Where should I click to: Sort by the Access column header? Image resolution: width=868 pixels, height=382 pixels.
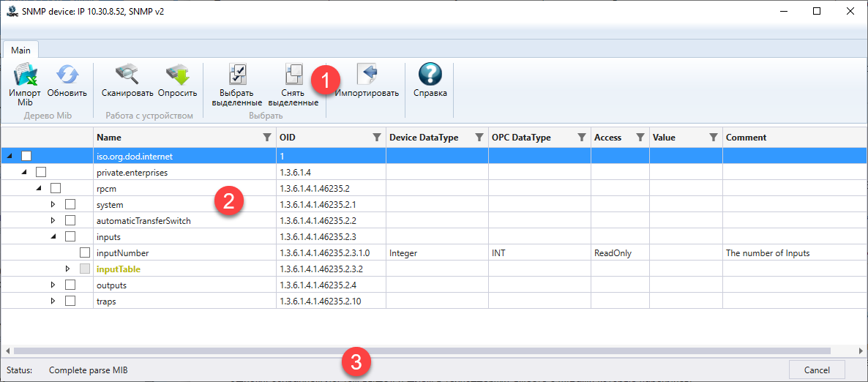coord(607,138)
